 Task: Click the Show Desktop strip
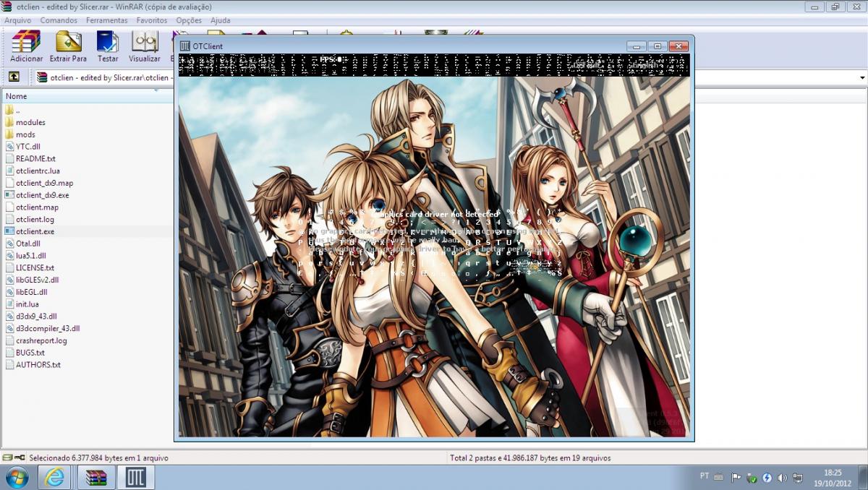point(863,478)
